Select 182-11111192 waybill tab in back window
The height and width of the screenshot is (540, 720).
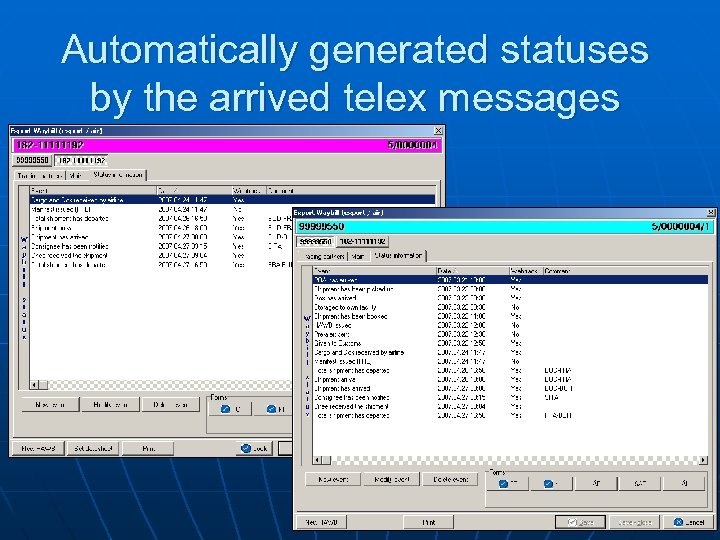(x=82, y=160)
